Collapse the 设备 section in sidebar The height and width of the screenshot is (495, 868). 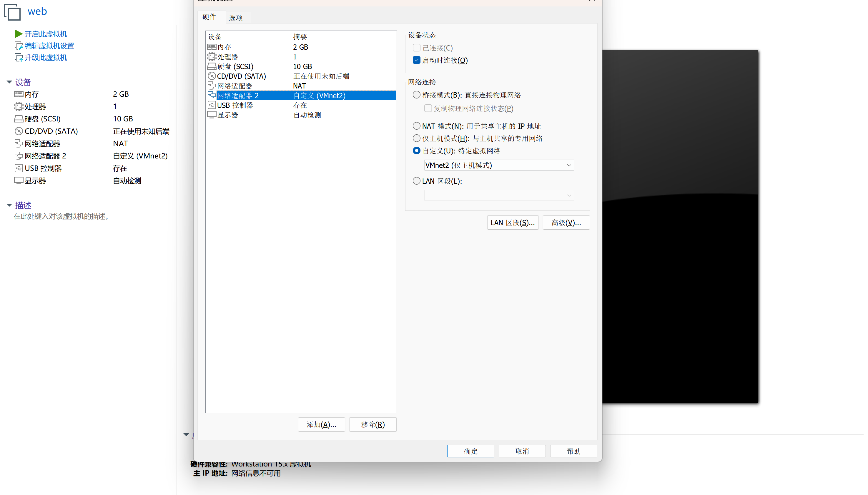[x=9, y=82]
